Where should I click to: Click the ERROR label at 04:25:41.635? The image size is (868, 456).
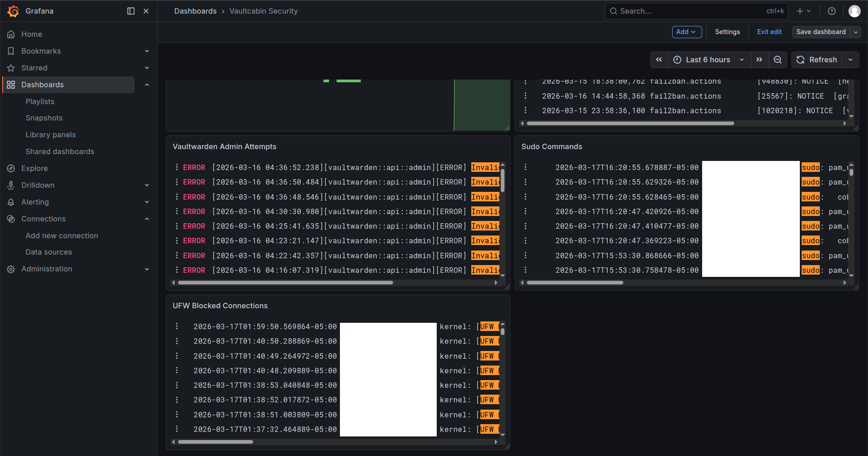click(194, 226)
